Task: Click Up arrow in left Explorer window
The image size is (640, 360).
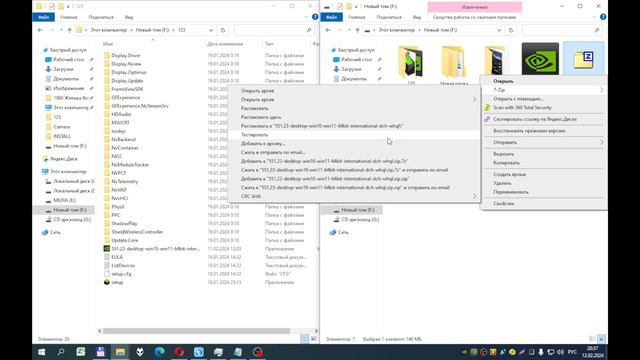Action: [x=69, y=30]
